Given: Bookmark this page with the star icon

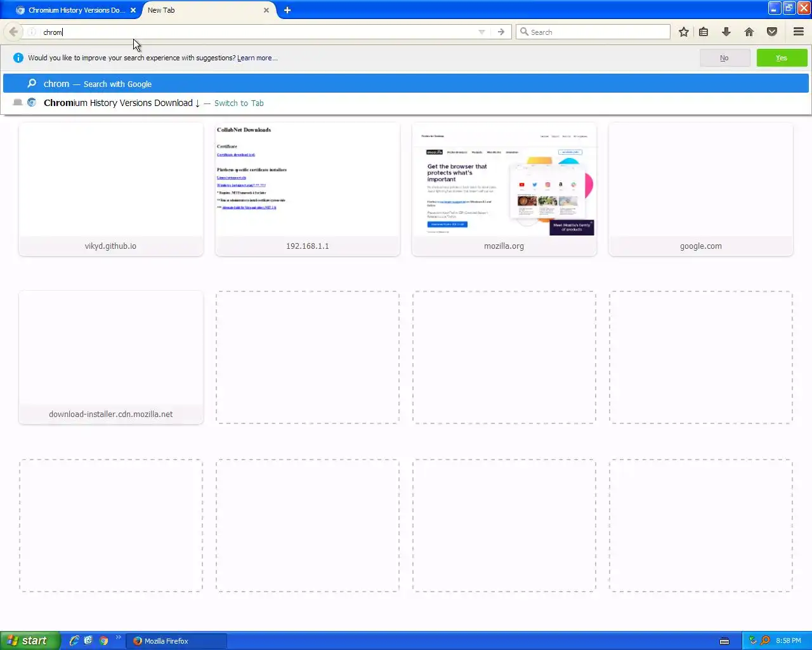Looking at the screenshot, I should [684, 32].
